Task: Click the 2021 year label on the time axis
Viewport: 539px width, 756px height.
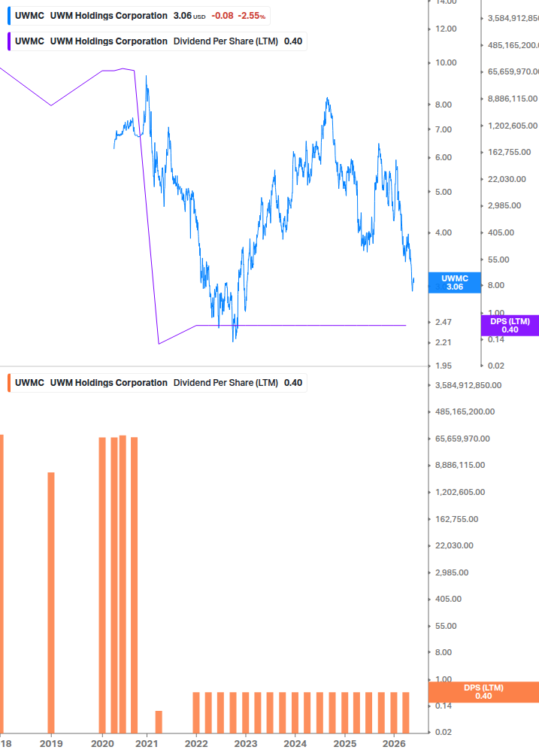Action: (147, 744)
